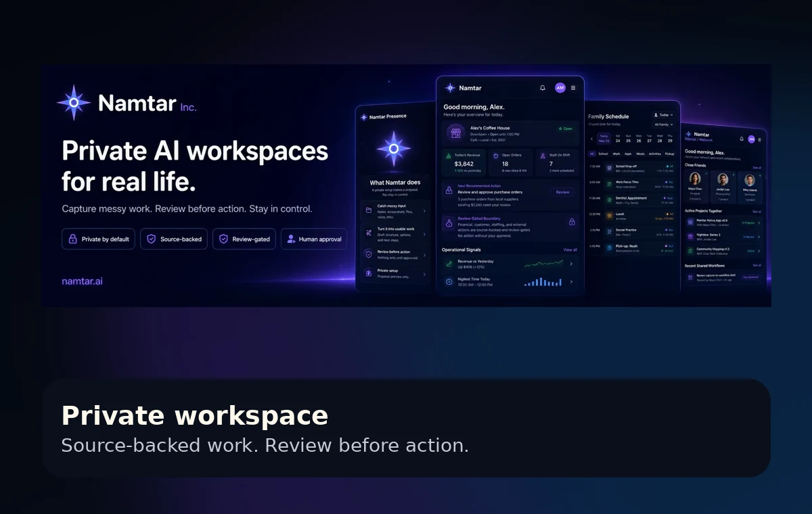
Task: Click the Lunch event icon in Family Schedule
Action: point(609,216)
